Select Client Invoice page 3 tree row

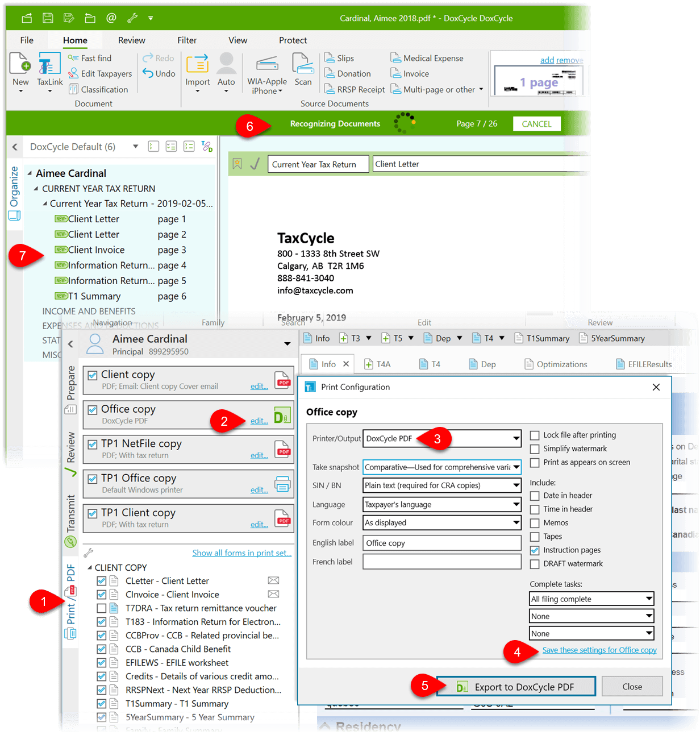pyautogui.click(x=120, y=250)
